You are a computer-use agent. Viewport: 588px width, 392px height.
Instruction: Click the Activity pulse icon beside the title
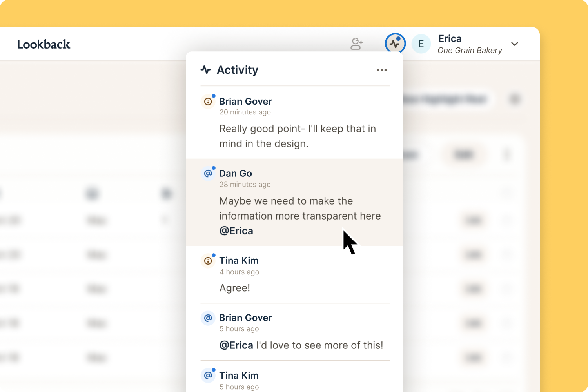point(206,70)
